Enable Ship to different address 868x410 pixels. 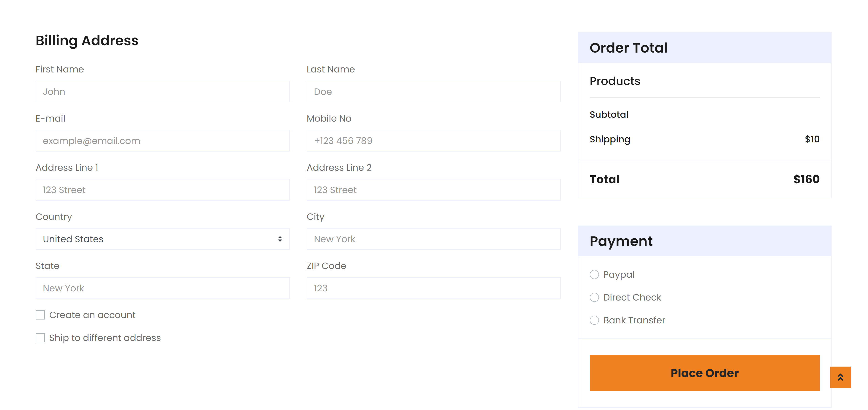40,338
